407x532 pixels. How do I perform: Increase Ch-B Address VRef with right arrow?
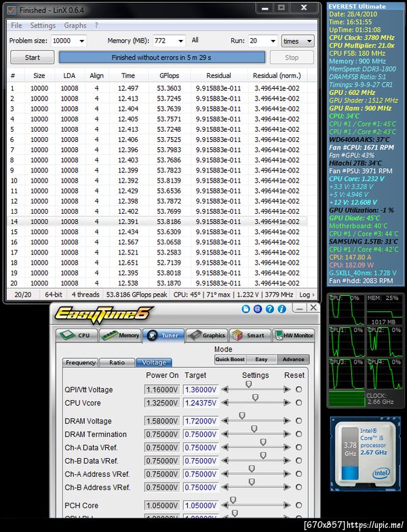[287, 487]
